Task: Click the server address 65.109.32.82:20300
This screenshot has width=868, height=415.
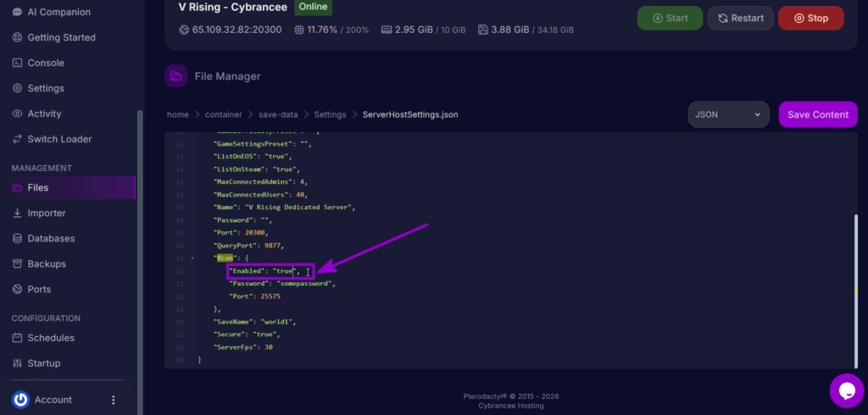Action: click(237, 30)
